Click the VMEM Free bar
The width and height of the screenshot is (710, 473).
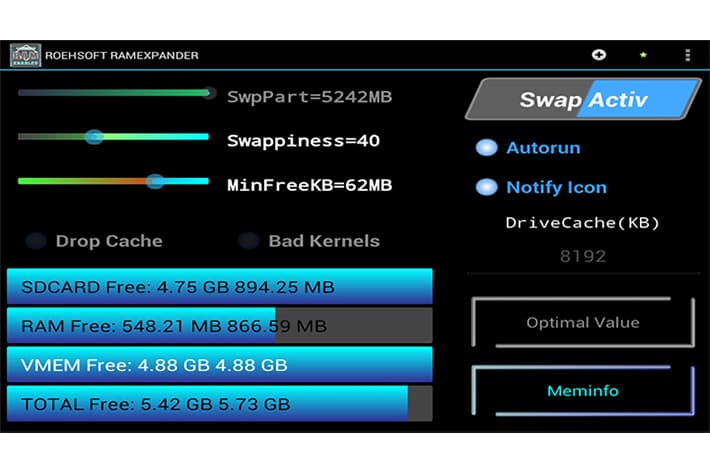click(220, 365)
